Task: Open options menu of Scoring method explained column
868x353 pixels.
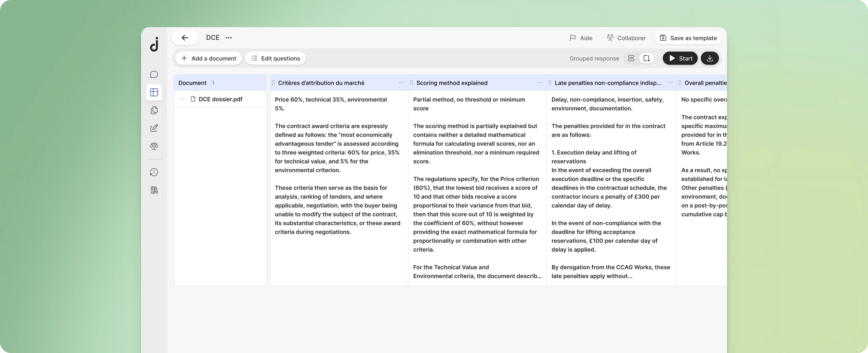Action: 540,83
